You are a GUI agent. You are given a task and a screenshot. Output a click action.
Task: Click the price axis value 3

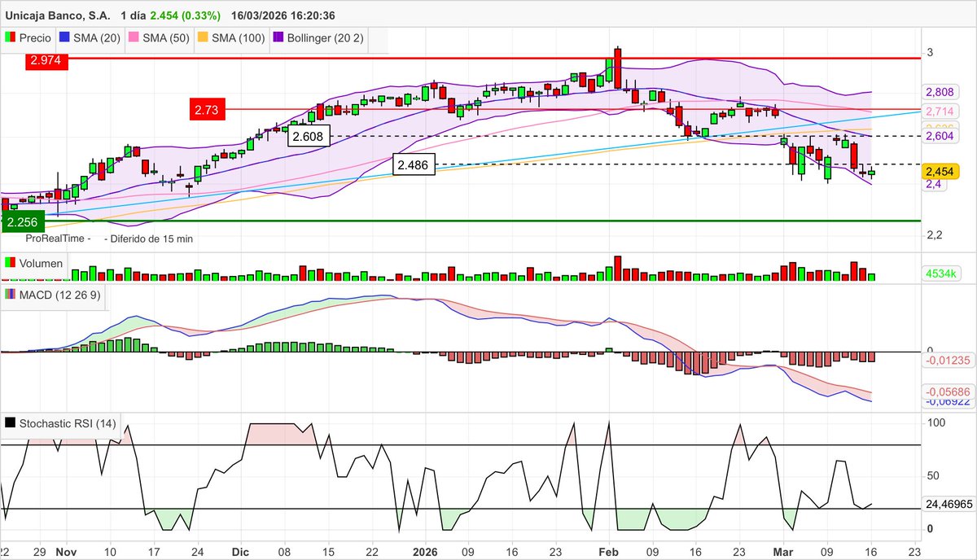pyautogui.click(x=930, y=53)
